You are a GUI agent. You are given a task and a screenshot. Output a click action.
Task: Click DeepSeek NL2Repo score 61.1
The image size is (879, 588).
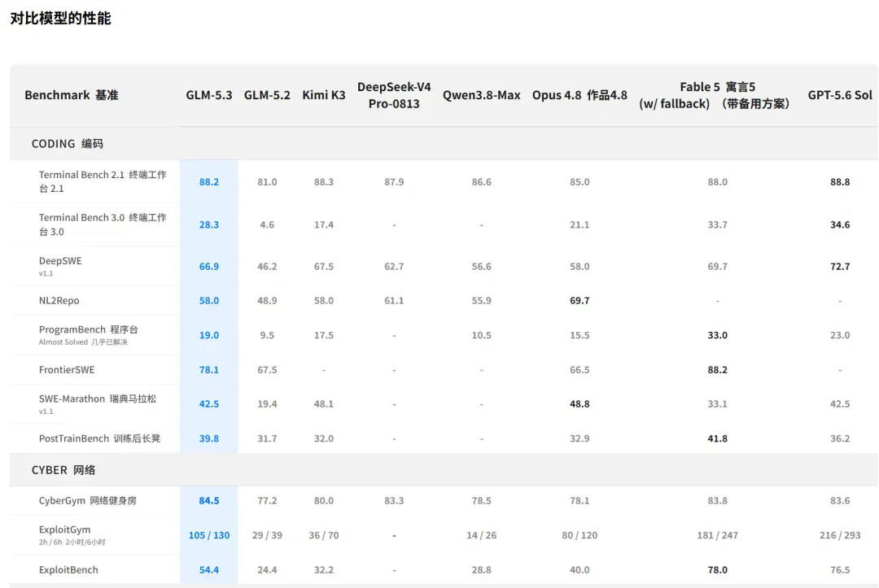click(394, 301)
